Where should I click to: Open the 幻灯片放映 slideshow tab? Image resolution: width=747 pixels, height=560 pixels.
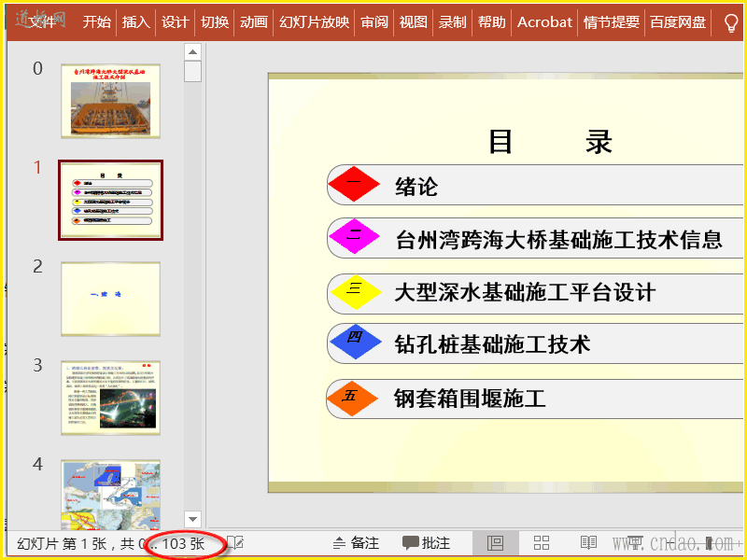pos(315,21)
